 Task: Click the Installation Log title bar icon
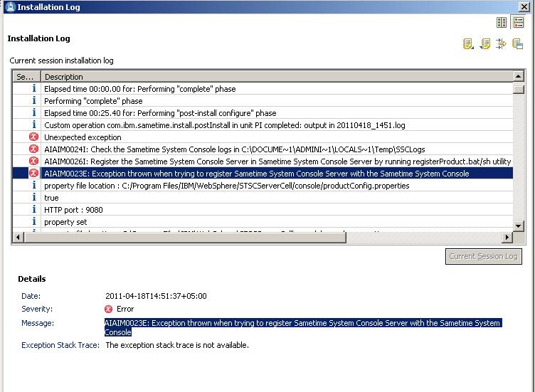10,7
